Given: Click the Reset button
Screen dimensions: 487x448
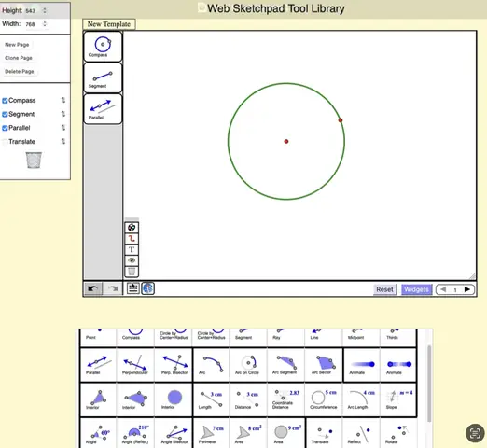Looking at the screenshot, I should click(384, 289).
